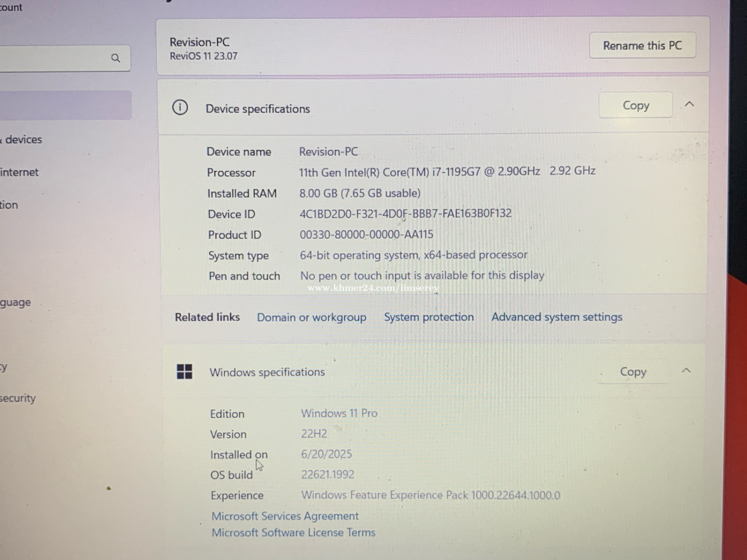Open the sidebar item ending in 'internet'
Screen dimensions: 747x560
pos(19,172)
